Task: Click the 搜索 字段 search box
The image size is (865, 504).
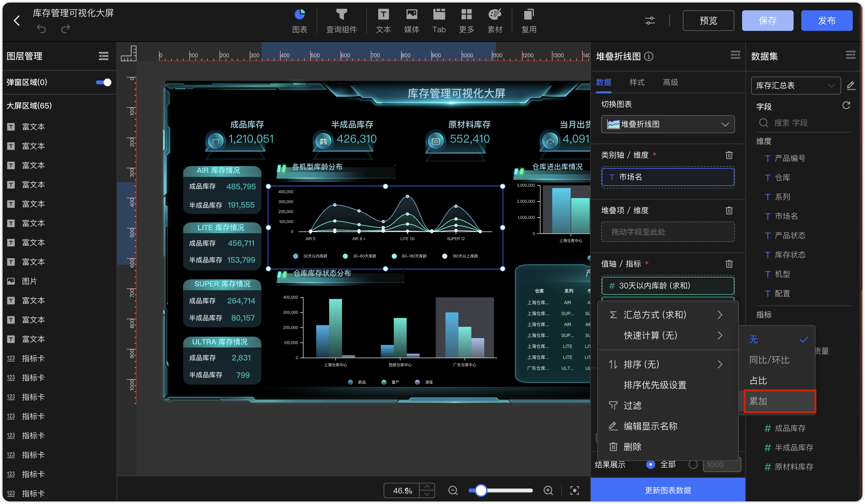Action: [803, 123]
